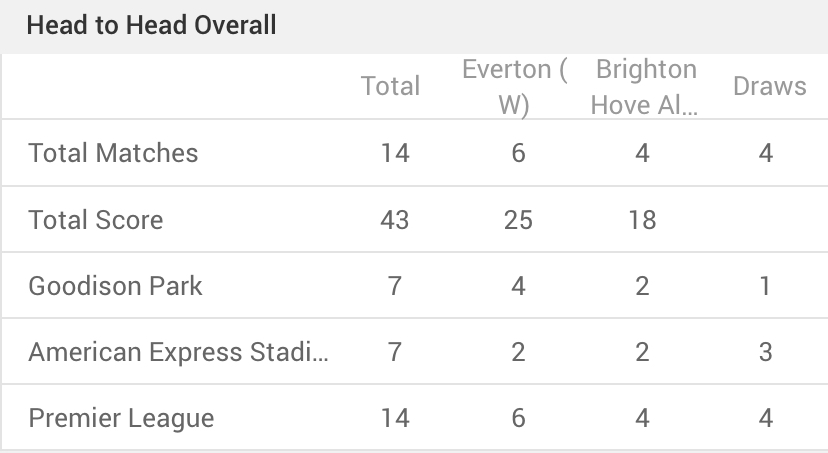Select the Brighton Hove Al... column header
This screenshot has height=453, width=828.
click(645, 87)
